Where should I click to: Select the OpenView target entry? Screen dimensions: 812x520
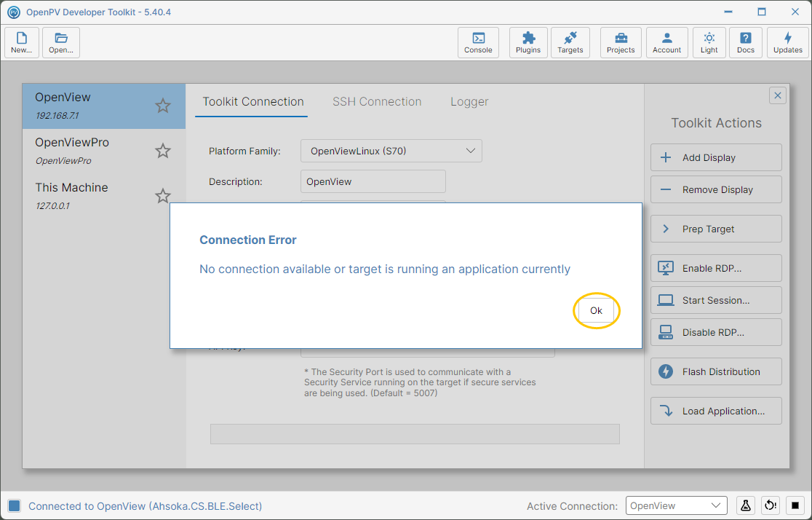104,106
